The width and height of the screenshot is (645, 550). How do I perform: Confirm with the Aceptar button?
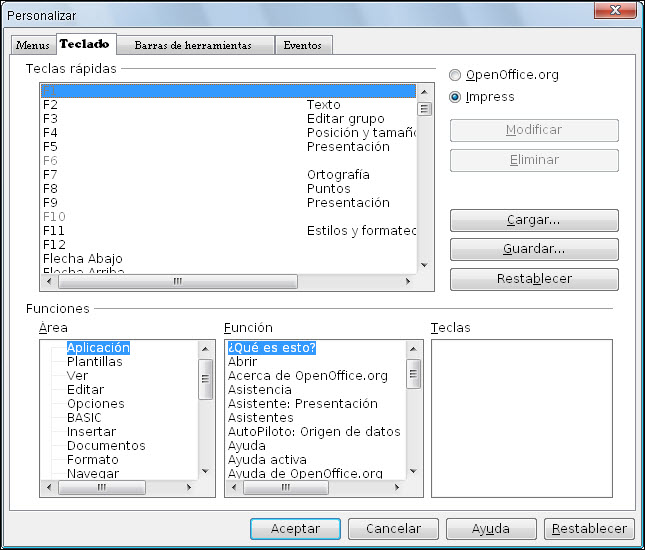(295, 529)
